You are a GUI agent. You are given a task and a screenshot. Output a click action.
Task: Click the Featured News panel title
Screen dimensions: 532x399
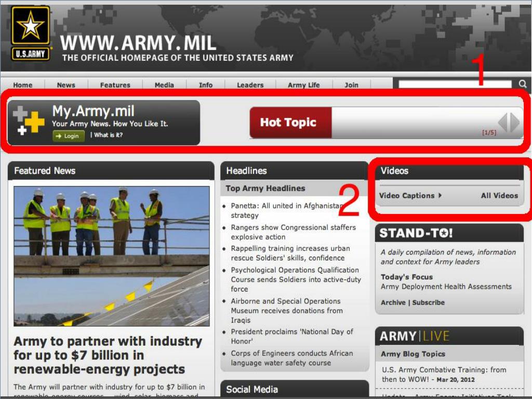[x=45, y=170]
